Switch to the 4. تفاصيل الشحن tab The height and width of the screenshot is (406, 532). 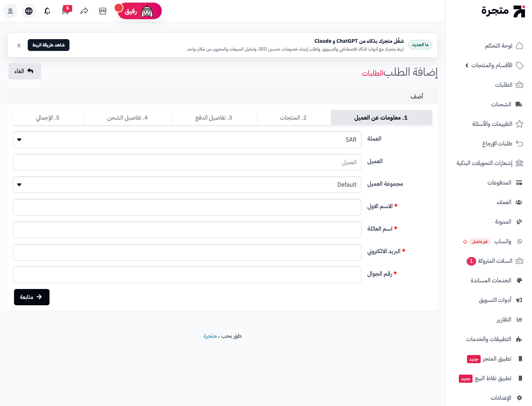[128, 118]
